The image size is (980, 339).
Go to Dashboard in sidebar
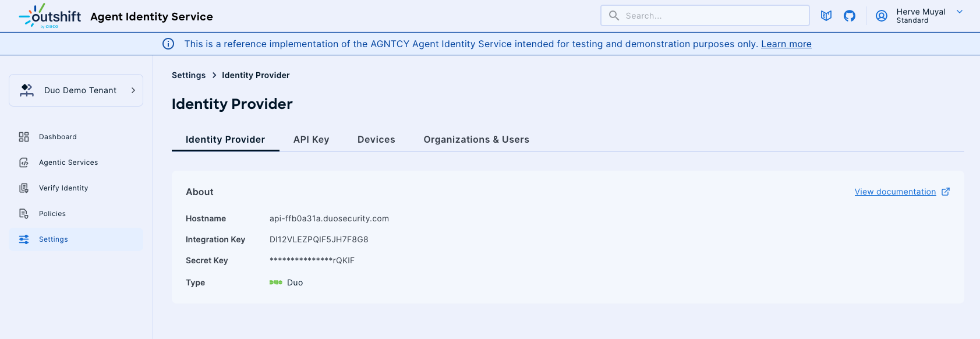pyautogui.click(x=76, y=137)
